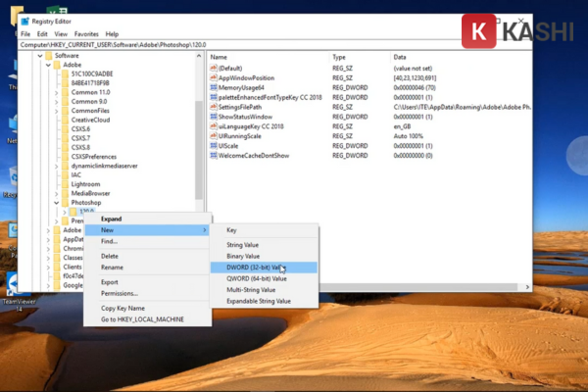Select the IAC key
The height and width of the screenshot is (392, 588).
point(76,174)
